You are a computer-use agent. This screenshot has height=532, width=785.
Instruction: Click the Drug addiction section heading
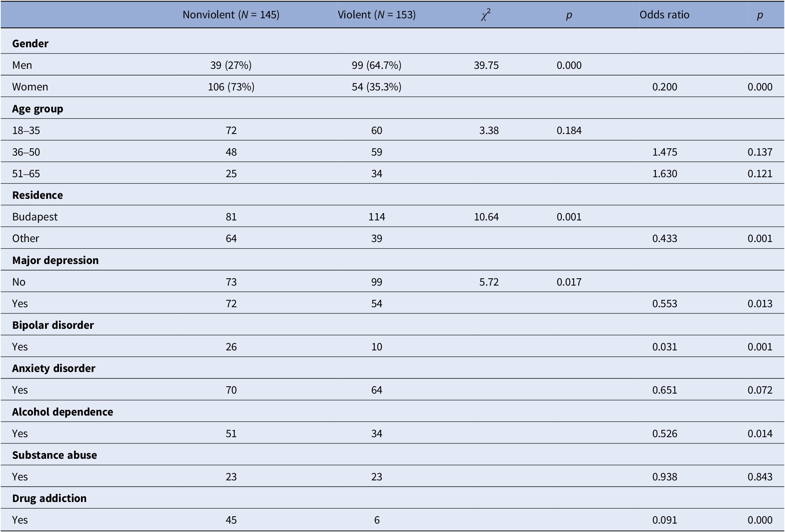tap(49, 498)
